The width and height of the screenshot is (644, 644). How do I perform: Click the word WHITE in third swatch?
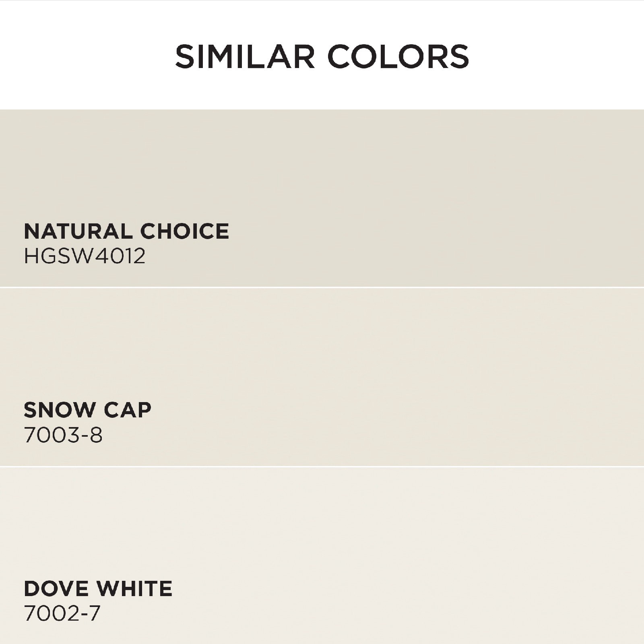click(135, 588)
